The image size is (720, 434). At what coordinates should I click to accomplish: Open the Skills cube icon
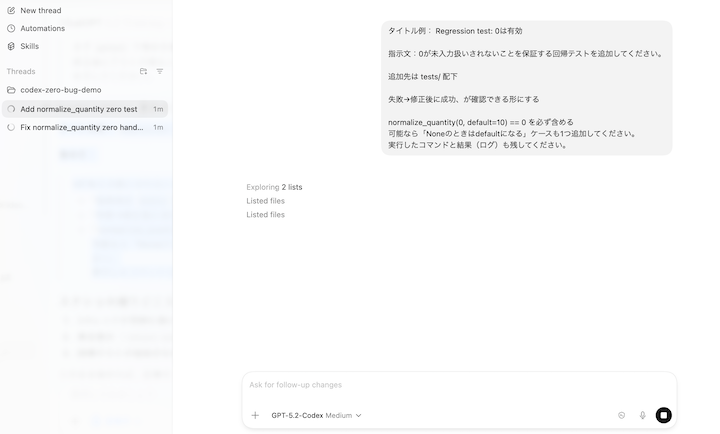(11, 46)
